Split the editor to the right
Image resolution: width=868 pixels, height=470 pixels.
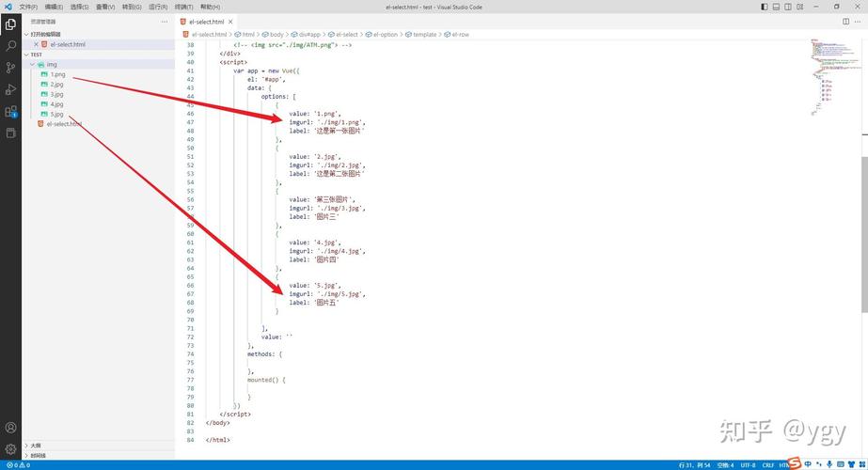845,22
